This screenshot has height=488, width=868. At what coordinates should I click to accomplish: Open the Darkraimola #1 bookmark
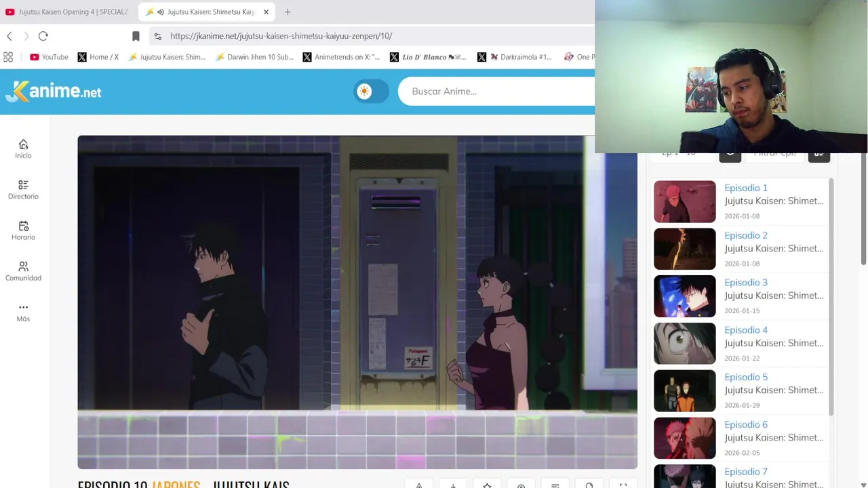[515, 57]
